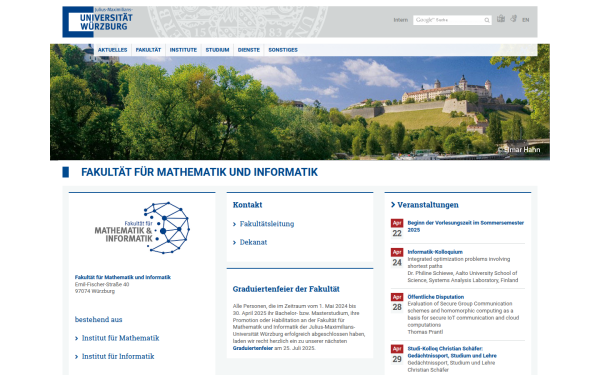Click Fakultät für Mathematik und Informatik address link
Image resolution: width=600 pixels, height=375 pixels.
click(x=122, y=277)
